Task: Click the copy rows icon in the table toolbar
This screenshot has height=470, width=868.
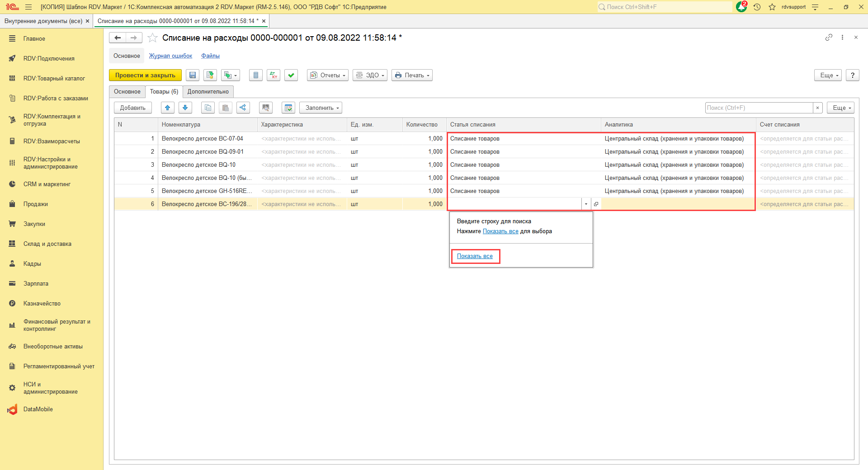Action: (208, 108)
